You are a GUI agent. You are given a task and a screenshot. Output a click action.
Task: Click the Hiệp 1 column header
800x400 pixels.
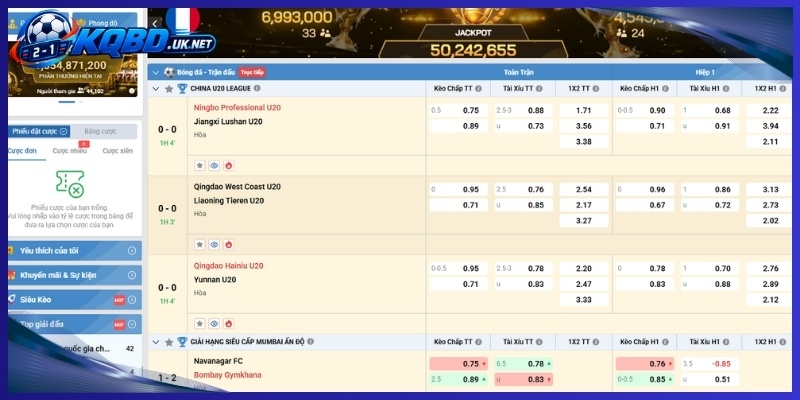tap(705, 72)
